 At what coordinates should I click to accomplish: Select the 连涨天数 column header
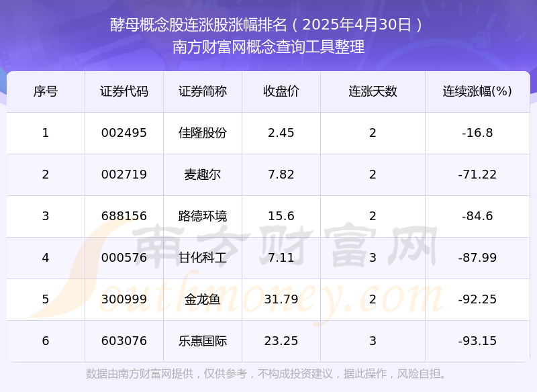[373, 91]
